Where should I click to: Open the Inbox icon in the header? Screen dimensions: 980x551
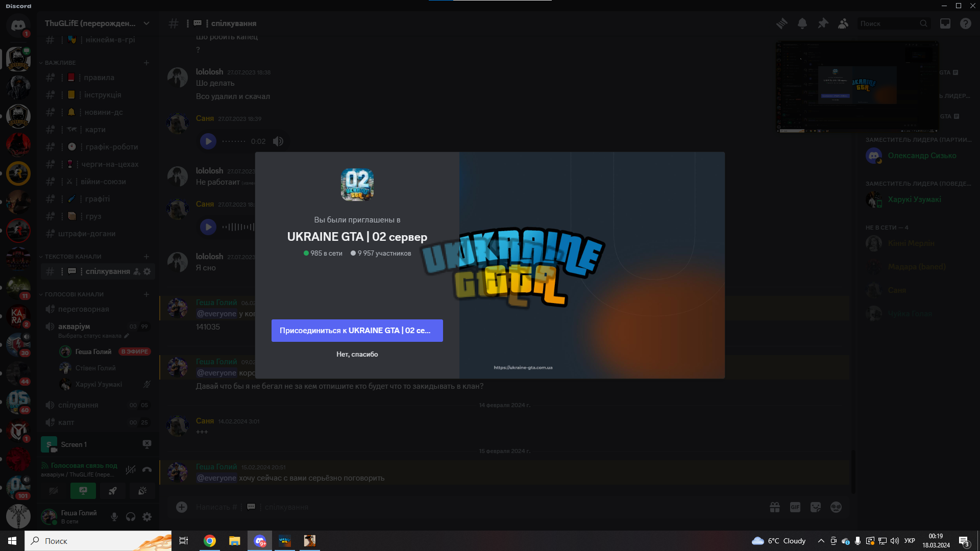click(x=945, y=23)
